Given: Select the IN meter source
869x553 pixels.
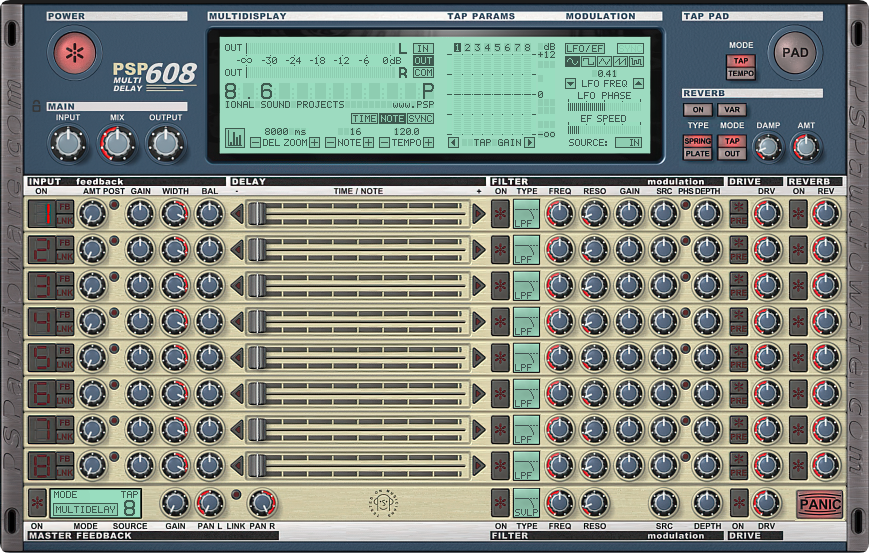Looking at the screenshot, I should tap(423, 48).
